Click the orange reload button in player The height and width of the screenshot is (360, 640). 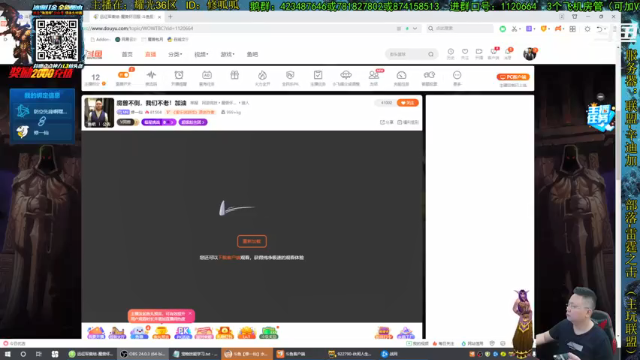(x=252, y=241)
